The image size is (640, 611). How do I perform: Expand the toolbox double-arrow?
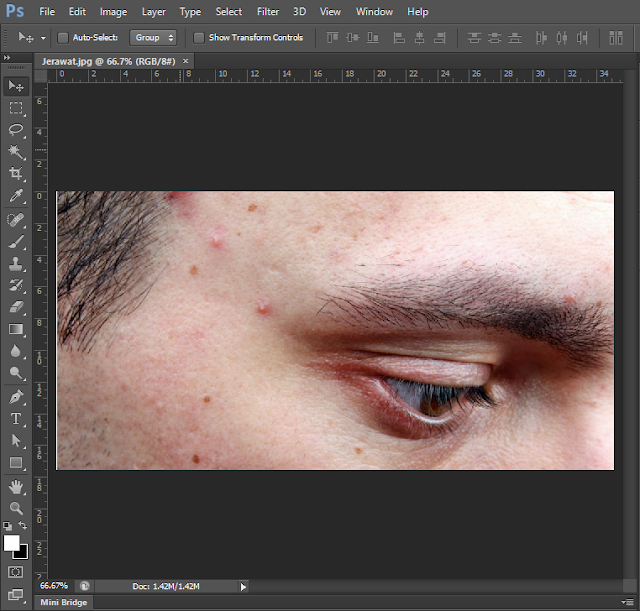7,58
